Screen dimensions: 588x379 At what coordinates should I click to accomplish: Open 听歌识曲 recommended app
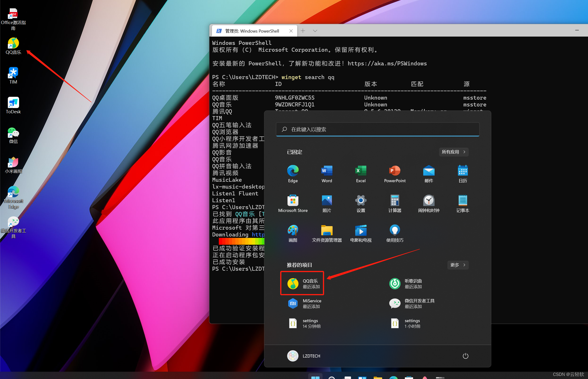coord(405,283)
